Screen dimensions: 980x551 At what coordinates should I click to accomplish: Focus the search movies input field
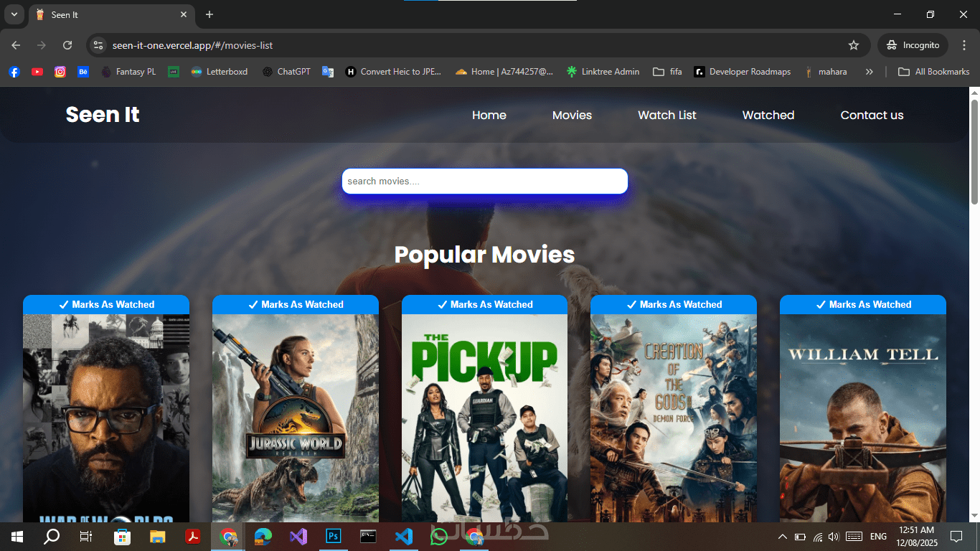(x=485, y=181)
